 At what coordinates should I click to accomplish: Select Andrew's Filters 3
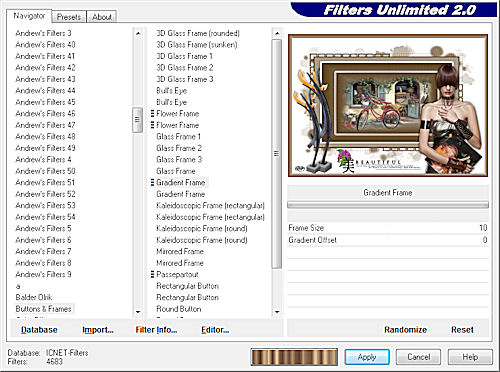[43, 33]
